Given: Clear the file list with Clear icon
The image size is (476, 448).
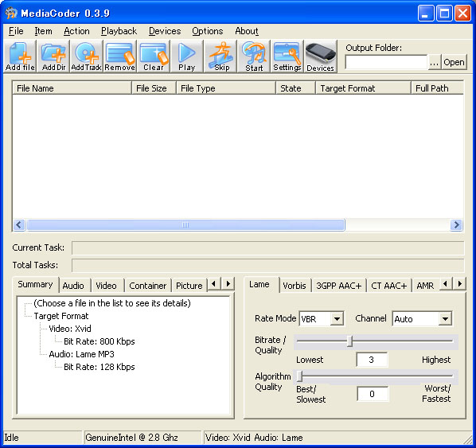Looking at the screenshot, I should [x=154, y=56].
